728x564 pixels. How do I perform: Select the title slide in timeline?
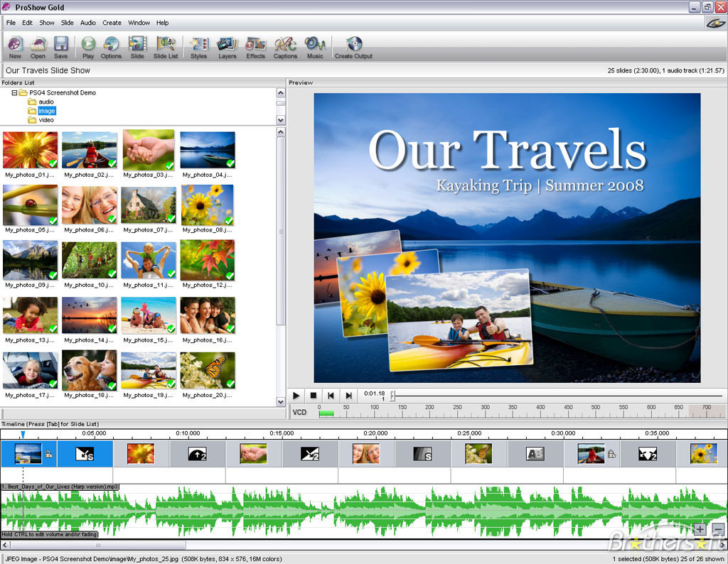(28, 454)
